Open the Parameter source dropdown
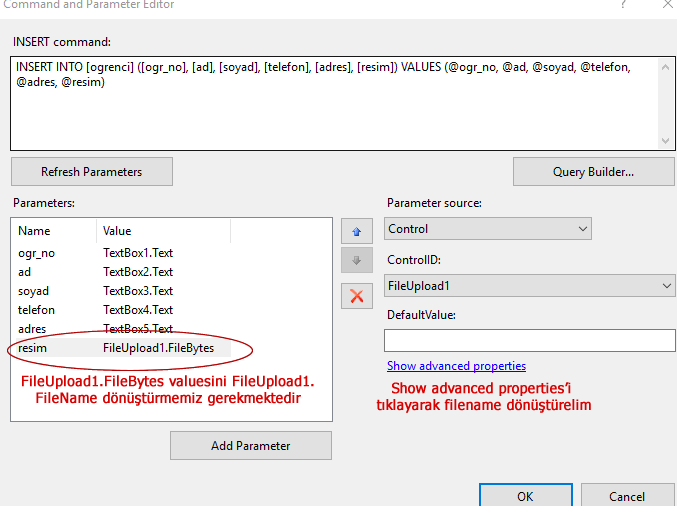This screenshot has height=506, width=677. pyautogui.click(x=488, y=229)
